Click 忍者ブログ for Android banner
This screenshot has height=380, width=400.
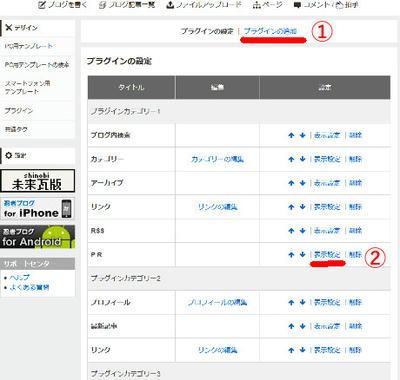point(38,237)
